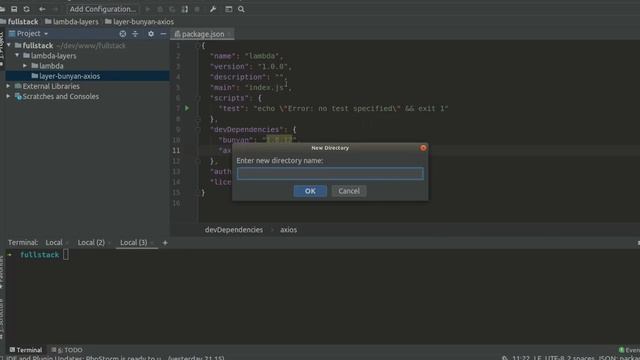
Task: Close the package.json editor tab
Action: (230, 34)
